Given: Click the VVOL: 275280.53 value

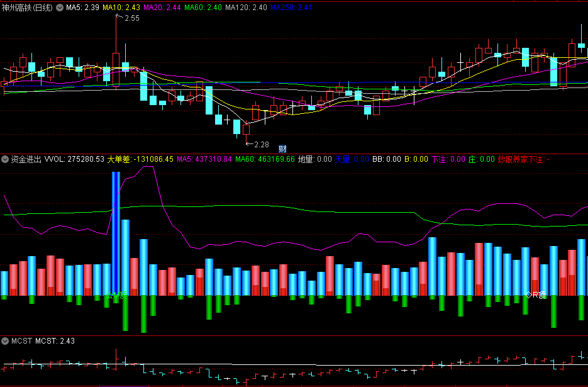Looking at the screenshot, I should coord(74,159).
